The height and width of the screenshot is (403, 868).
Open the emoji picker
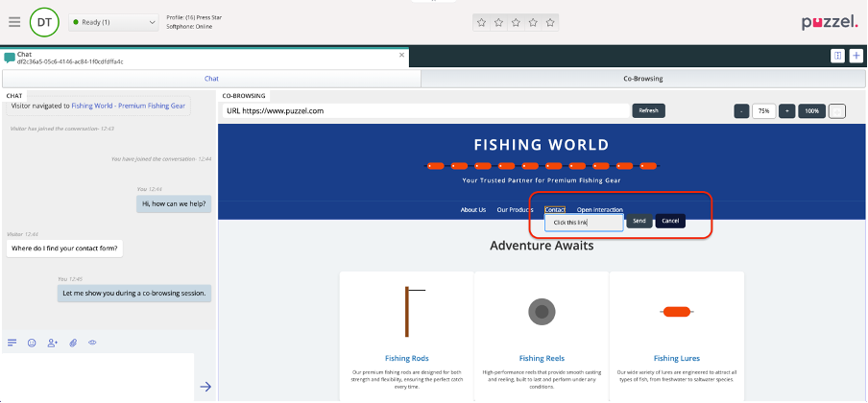[32, 343]
